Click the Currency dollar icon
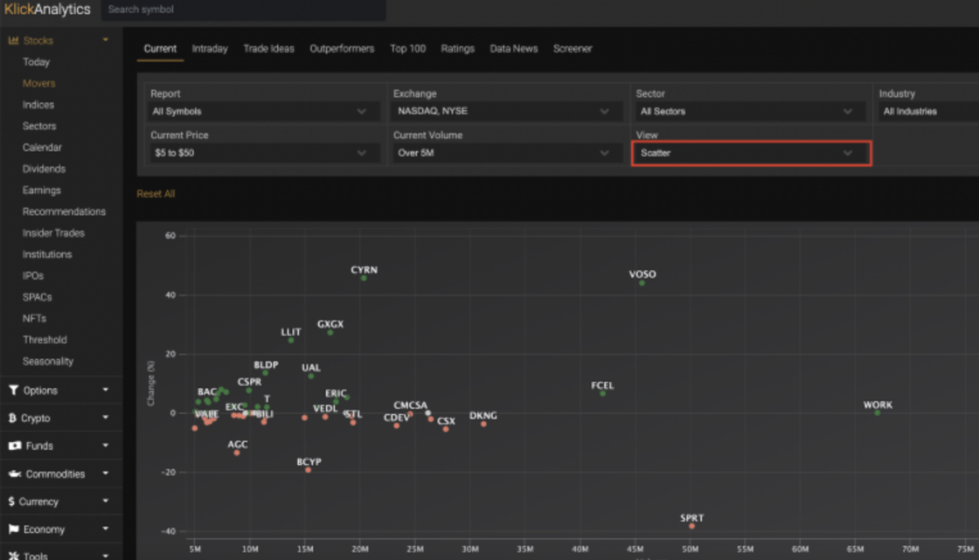 pos(11,501)
